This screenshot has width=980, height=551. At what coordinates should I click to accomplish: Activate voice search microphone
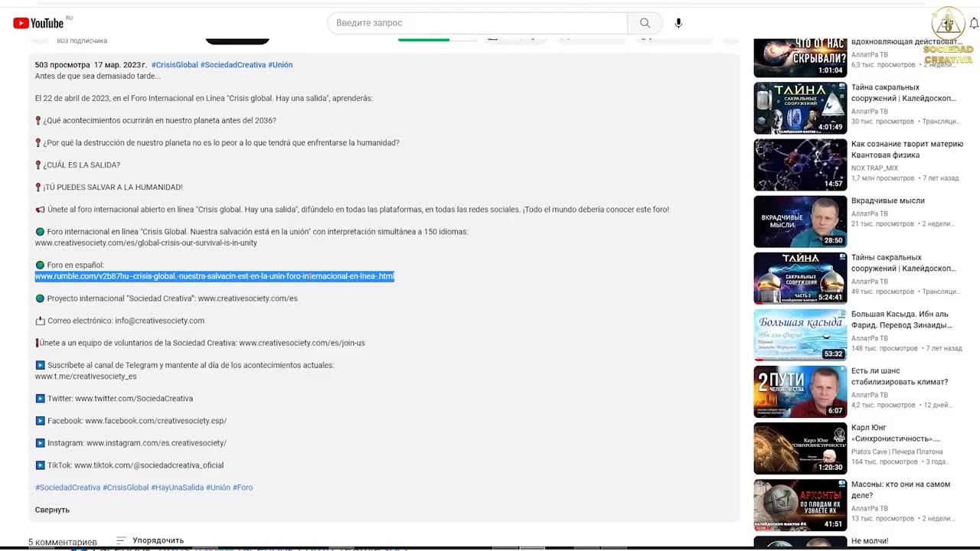678,23
